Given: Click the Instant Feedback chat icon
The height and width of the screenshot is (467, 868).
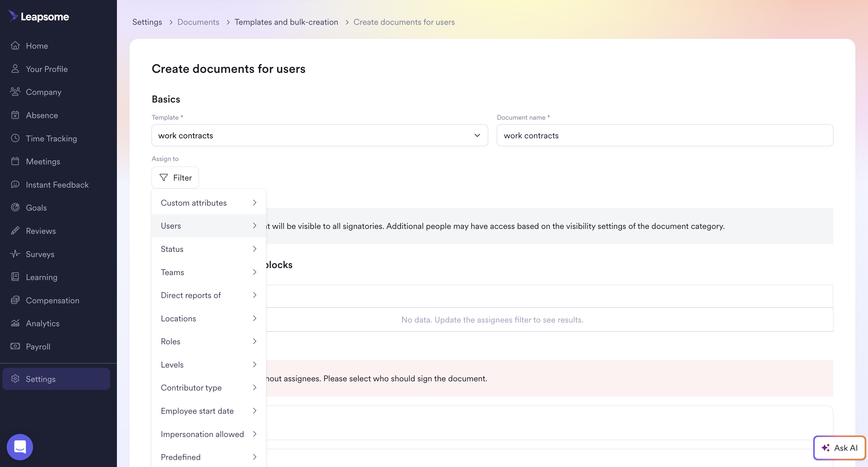Looking at the screenshot, I should [x=15, y=184].
